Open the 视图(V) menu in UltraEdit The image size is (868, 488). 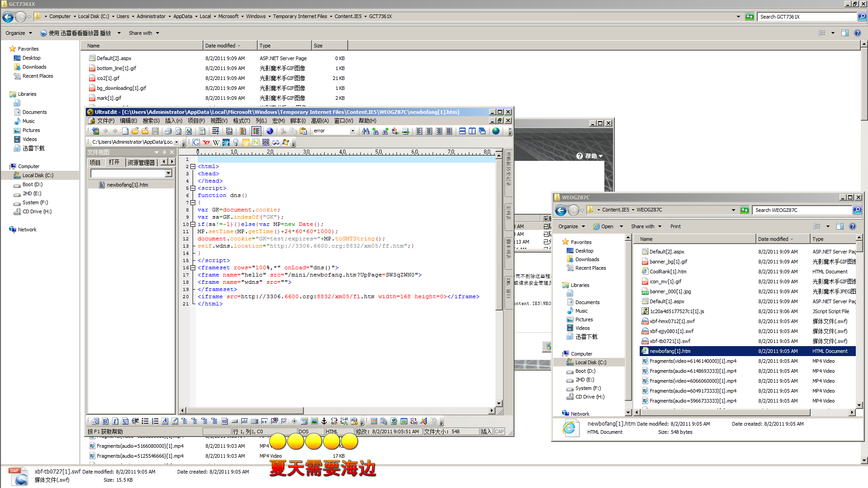point(219,121)
